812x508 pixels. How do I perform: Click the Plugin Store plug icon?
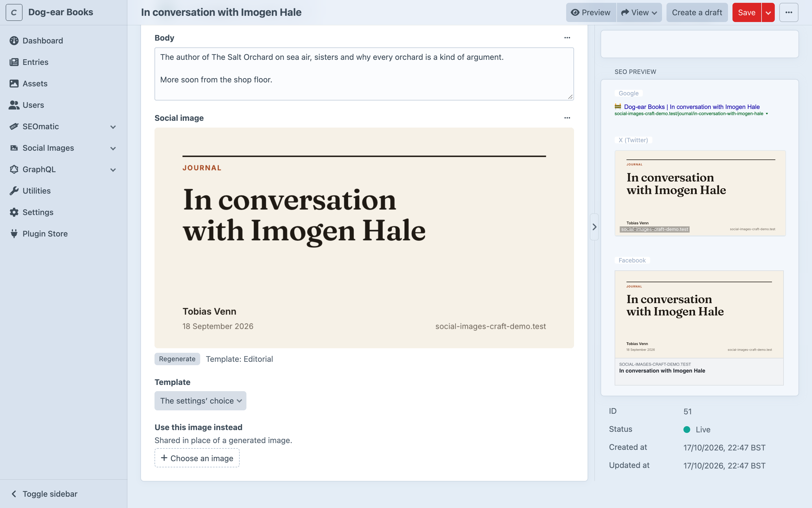coord(14,234)
